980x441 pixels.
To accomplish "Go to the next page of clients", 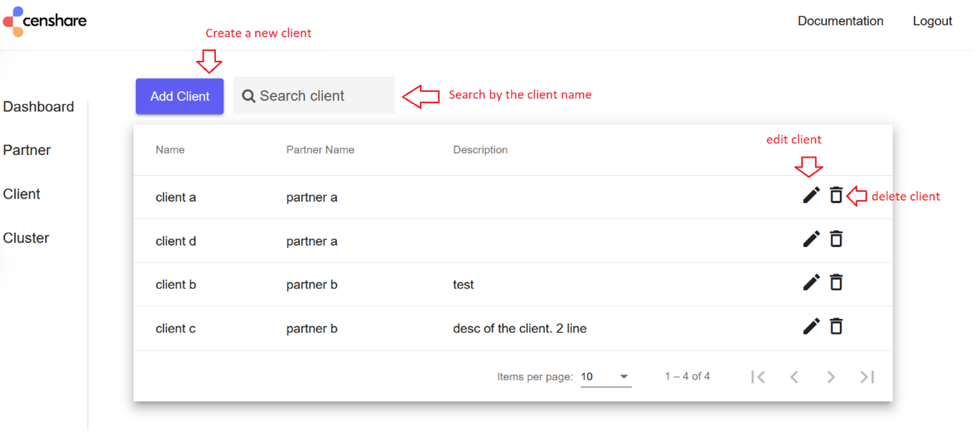I will [830, 377].
